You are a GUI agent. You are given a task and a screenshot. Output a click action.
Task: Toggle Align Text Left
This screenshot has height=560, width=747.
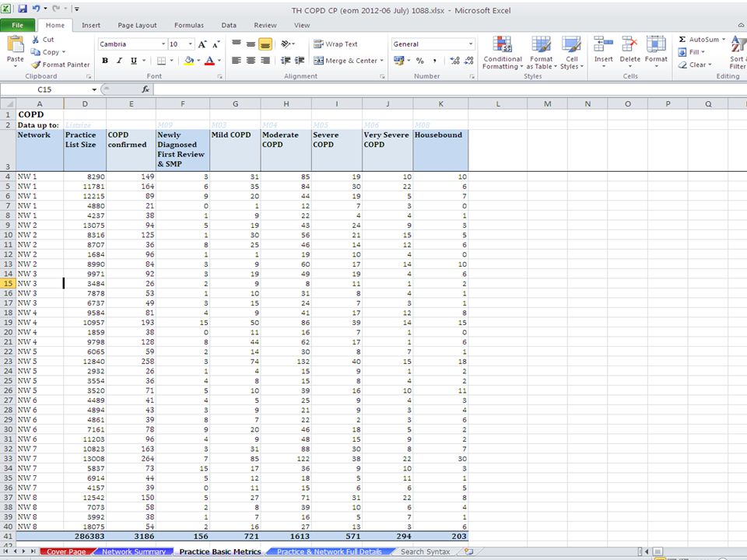[237, 61]
